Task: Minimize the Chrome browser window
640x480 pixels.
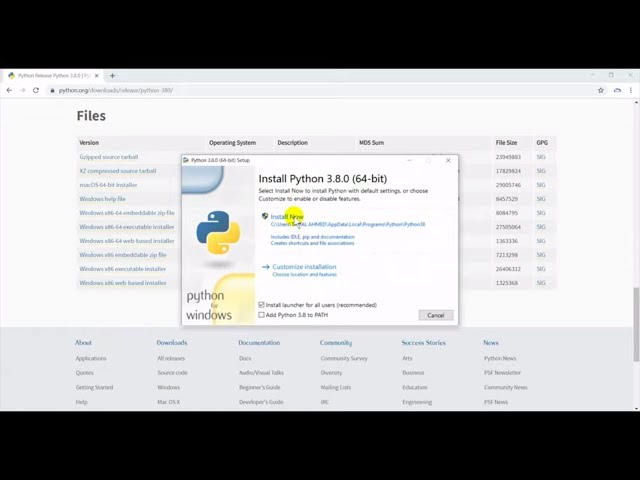Action: (592, 75)
